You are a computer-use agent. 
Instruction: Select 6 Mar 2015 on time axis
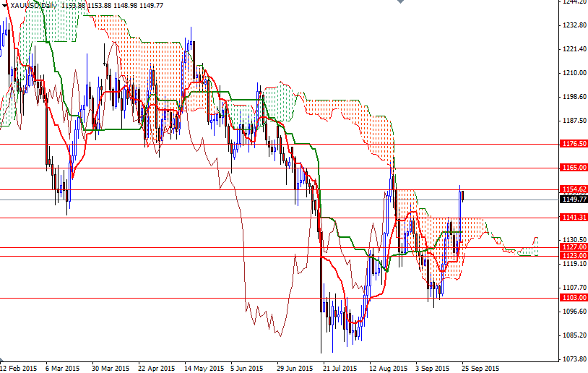61,367
